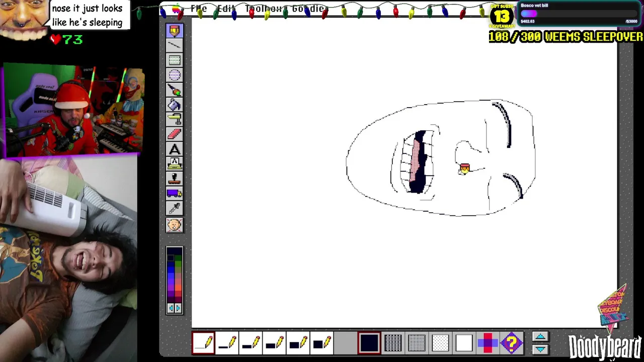Choose the fourth pencil line width

point(274,343)
